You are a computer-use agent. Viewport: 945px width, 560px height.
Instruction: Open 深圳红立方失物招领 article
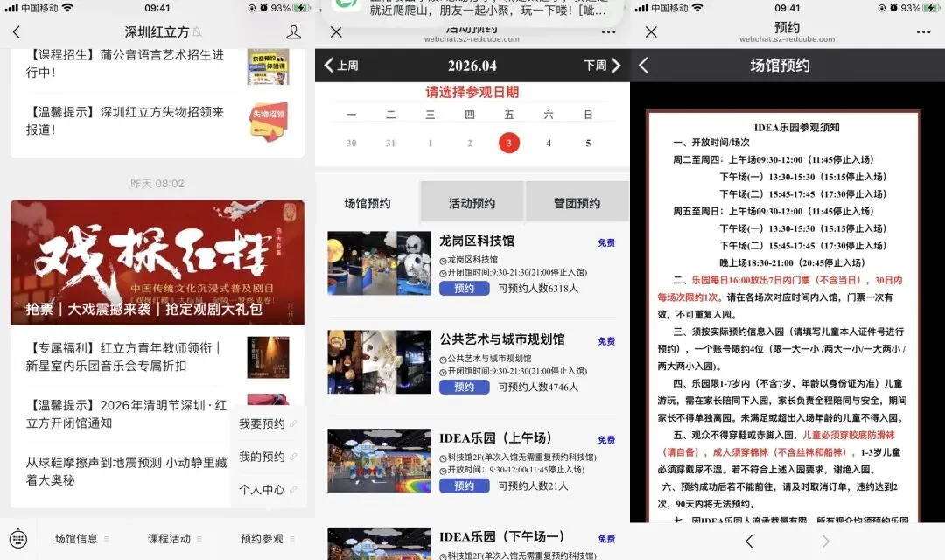pyautogui.click(x=157, y=121)
